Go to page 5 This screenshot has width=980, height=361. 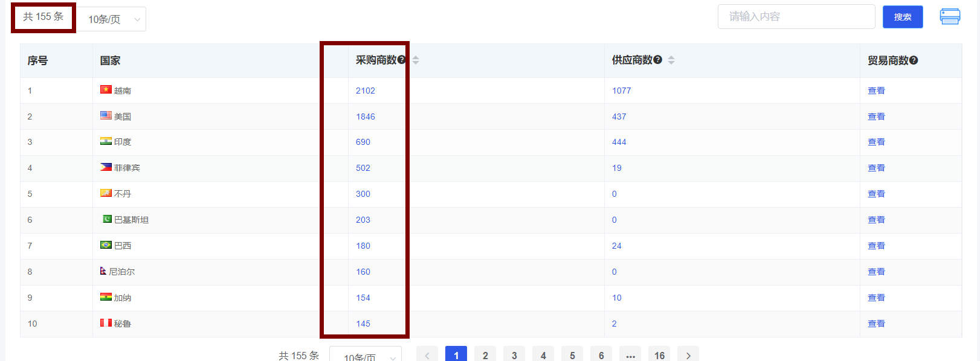tap(572, 355)
